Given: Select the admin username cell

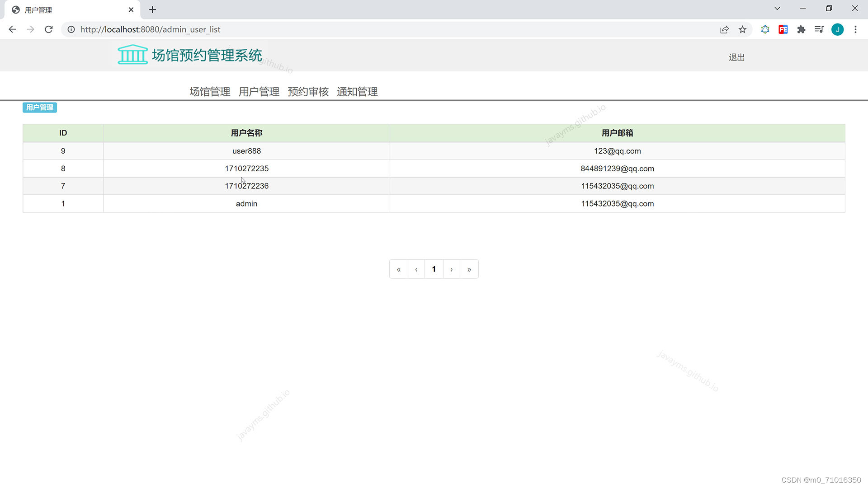Looking at the screenshot, I should point(246,204).
